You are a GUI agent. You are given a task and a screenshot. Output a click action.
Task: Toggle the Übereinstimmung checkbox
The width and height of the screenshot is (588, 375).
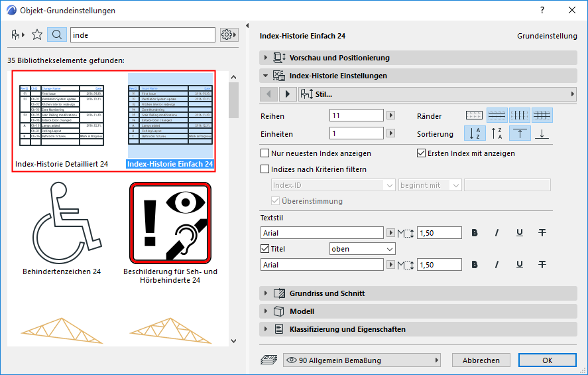(276, 201)
